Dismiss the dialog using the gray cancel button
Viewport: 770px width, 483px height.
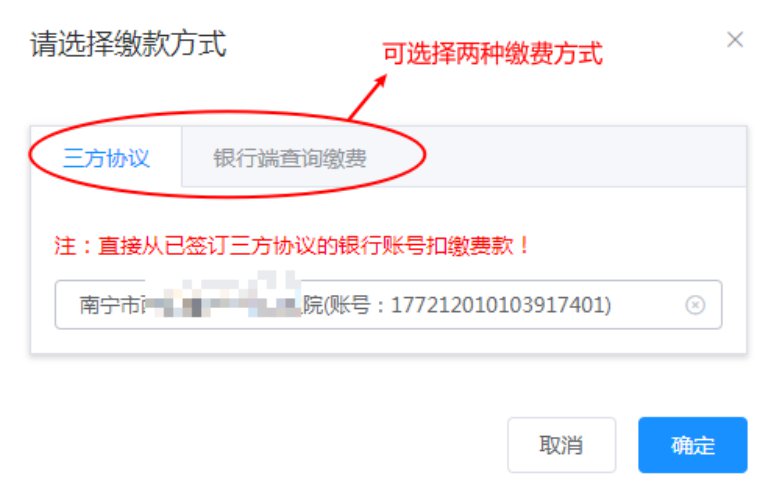click(x=561, y=445)
